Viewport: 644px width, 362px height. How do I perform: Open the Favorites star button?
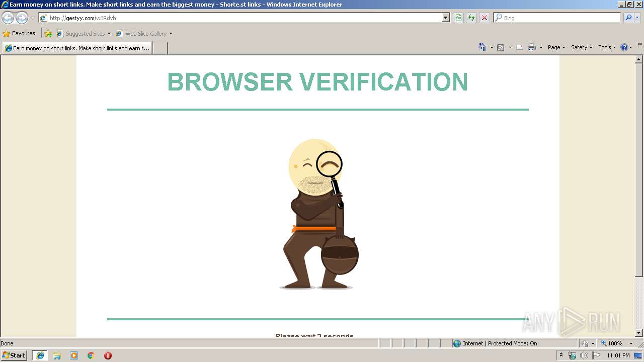pyautogui.click(x=19, y=33)
